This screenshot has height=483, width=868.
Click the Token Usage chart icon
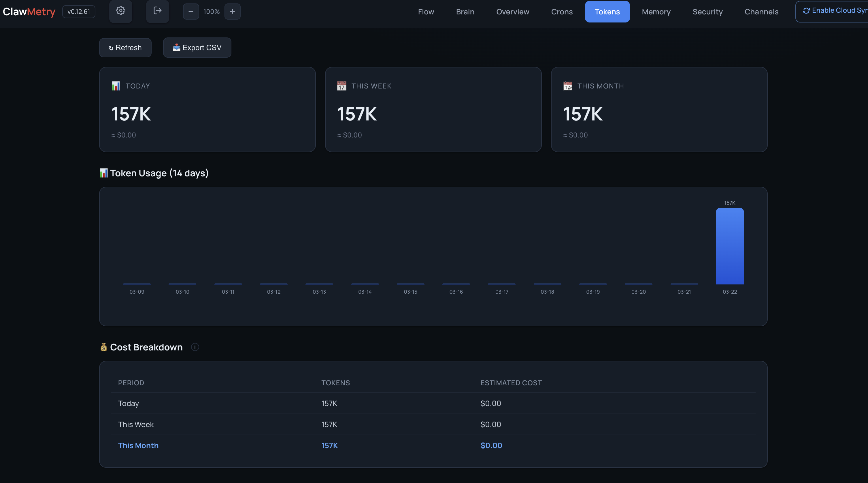point(103,173)
